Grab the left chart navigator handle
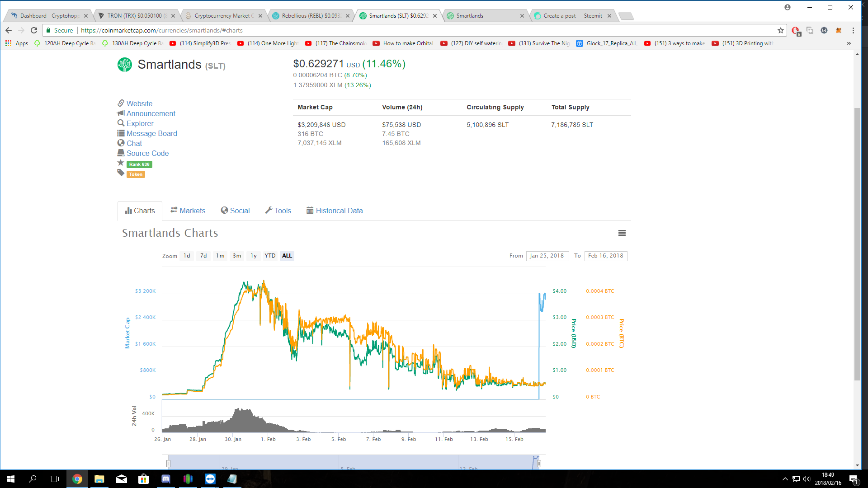Viewport: 868px width, 488px height. [x=168, y=463]
